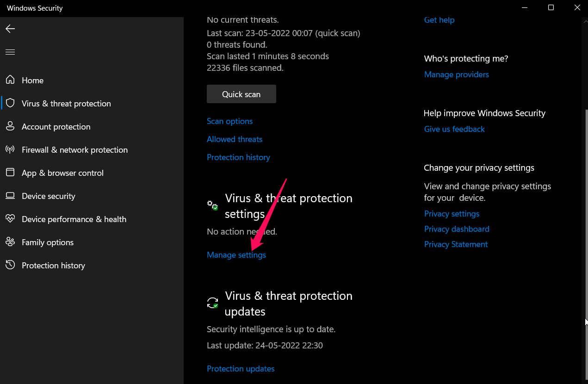Screen dimensions: 588x384
Task: Open Allowed threats link
Action: (x=235, y=139)
